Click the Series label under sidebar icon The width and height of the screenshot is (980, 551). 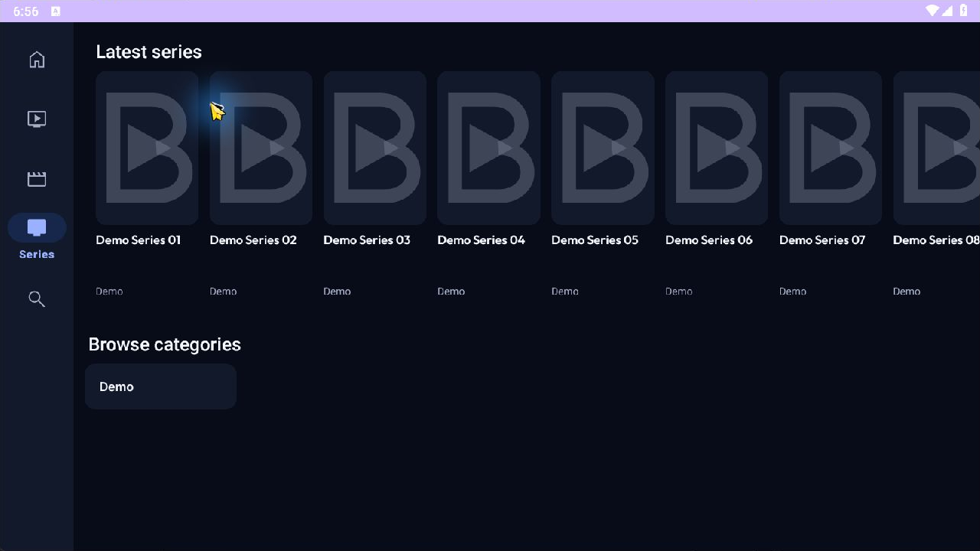pos(37,254)
